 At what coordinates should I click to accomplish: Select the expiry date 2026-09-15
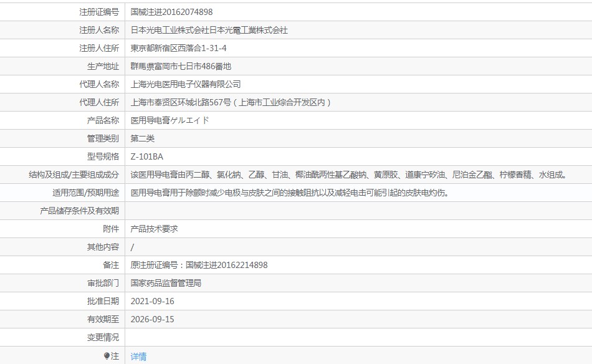click(x=152, y=320)
